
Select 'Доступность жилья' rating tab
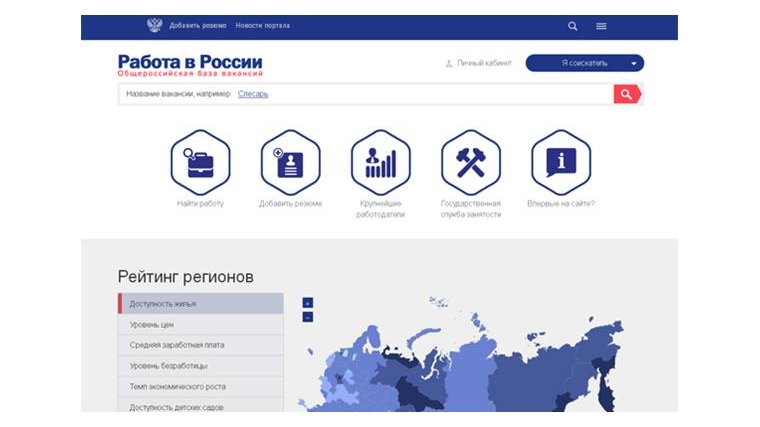[201, 303]
